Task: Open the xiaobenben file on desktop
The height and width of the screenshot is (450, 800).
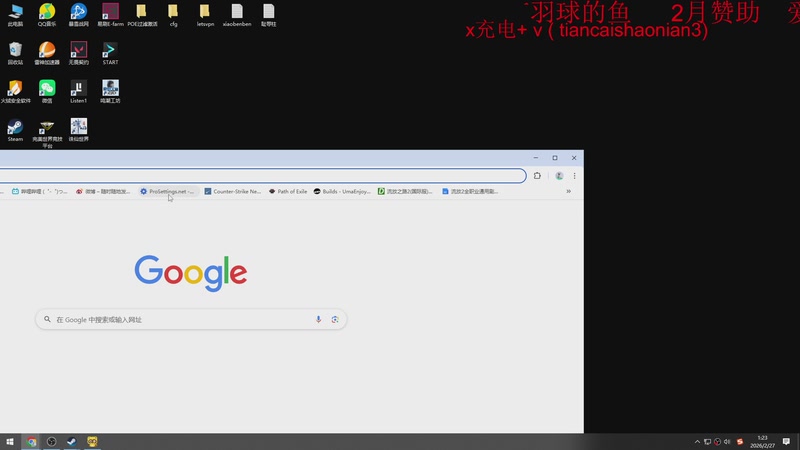Action: tap(237, 15)
